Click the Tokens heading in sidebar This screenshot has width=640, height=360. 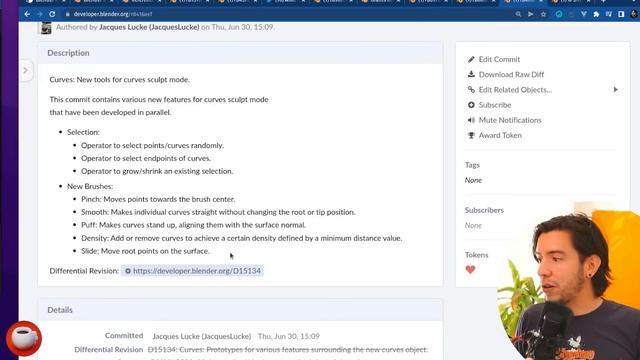pos(476,255)
